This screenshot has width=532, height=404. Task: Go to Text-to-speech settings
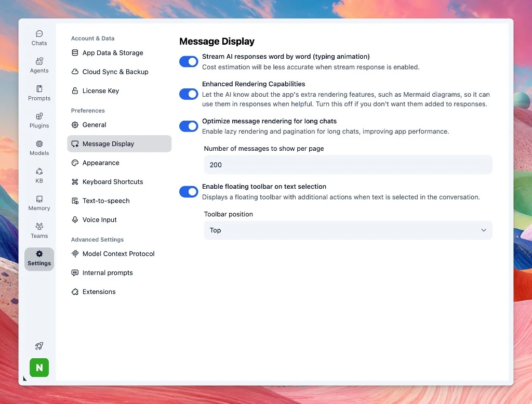click(x=119, y=201)
